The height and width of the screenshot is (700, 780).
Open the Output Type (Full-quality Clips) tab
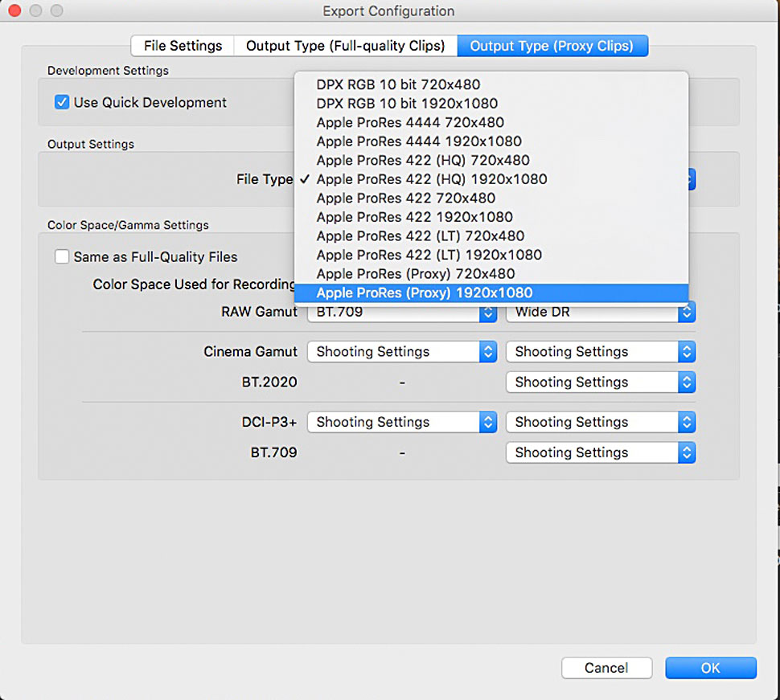[x=345, y=46]
